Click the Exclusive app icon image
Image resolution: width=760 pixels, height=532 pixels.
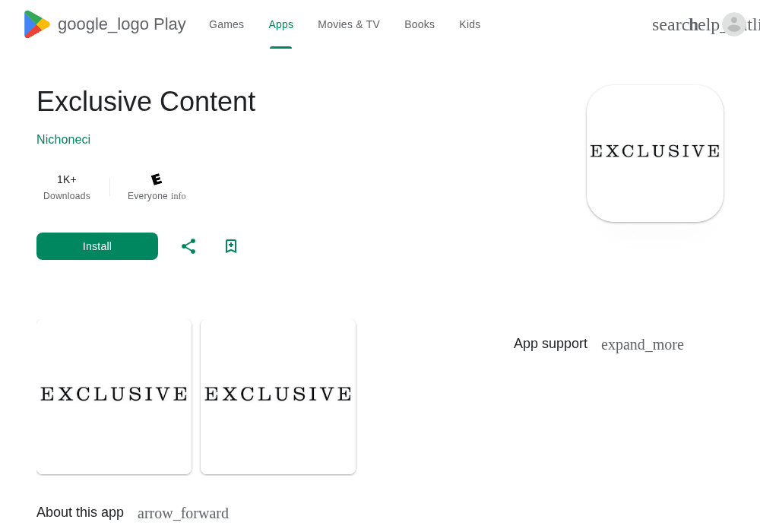click(655, 154)
